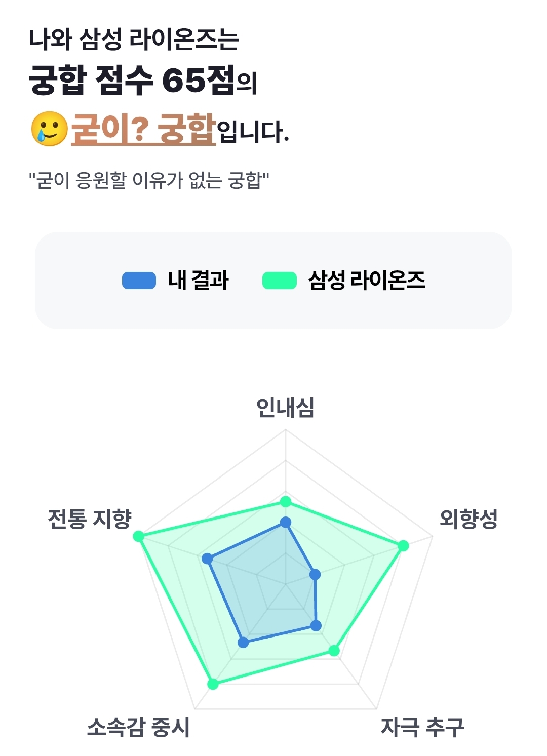Click the blue data point toward 소속감 중시

coord(244,643)
